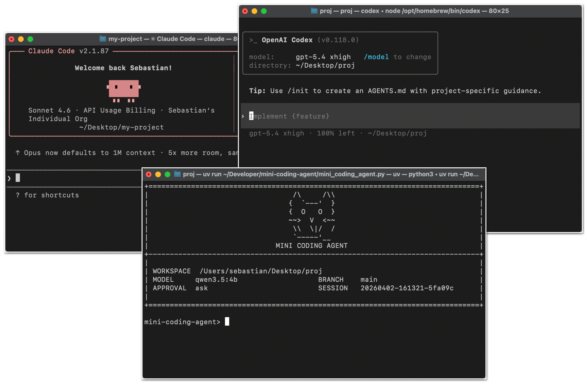Click the Claude Code prompt input box
Viewport: 588px width, 385px height.
(x=74, y=178)
